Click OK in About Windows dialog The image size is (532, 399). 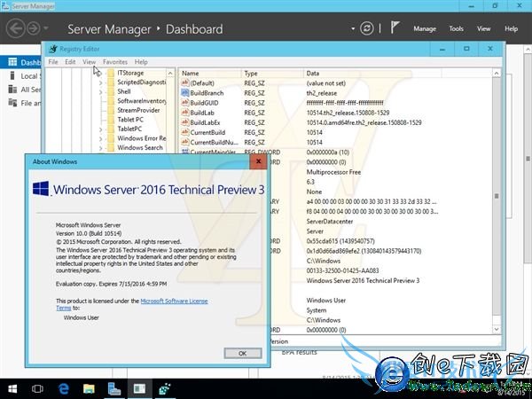click(x=243, y=353)
